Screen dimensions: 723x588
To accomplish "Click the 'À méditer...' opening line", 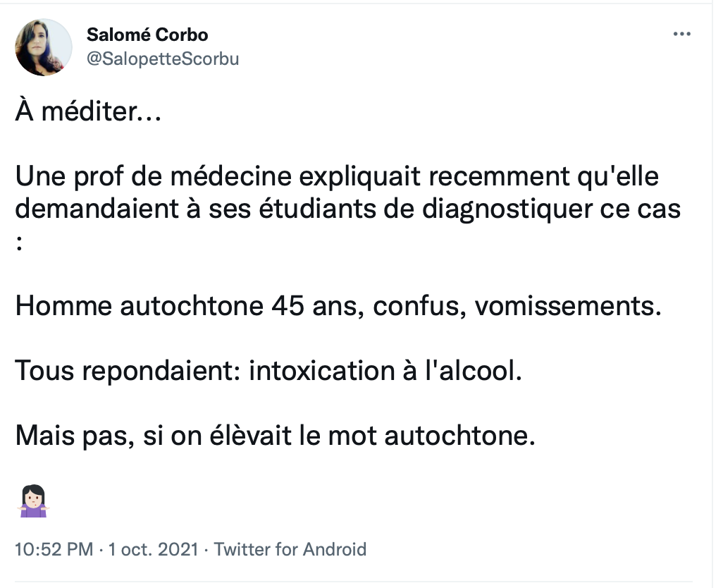I will point(88,111).
